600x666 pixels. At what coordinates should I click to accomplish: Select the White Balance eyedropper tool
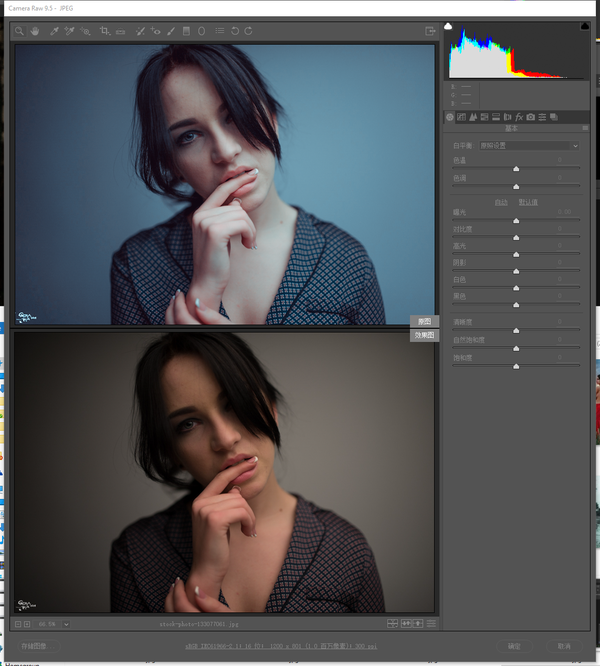pos(54,31)
